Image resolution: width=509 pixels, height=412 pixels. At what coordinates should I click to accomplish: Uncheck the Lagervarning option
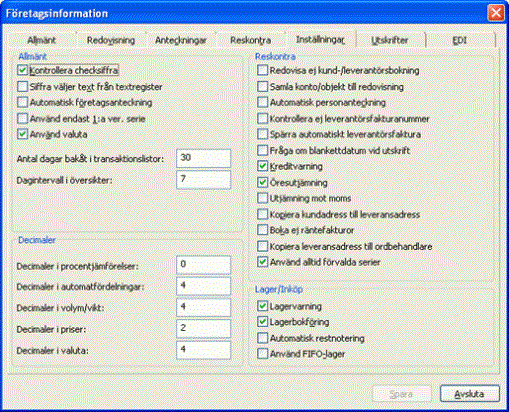262,306
